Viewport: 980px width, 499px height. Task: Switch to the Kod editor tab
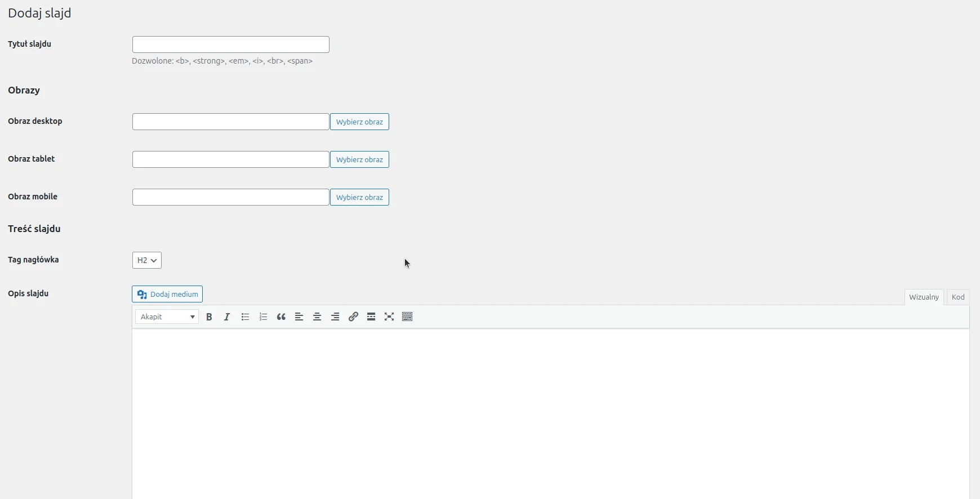(x=958, y=297)
